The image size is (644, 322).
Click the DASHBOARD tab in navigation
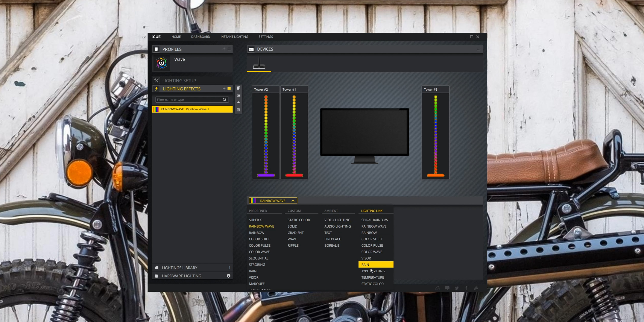pyautogui.click(x=200, y=36)
